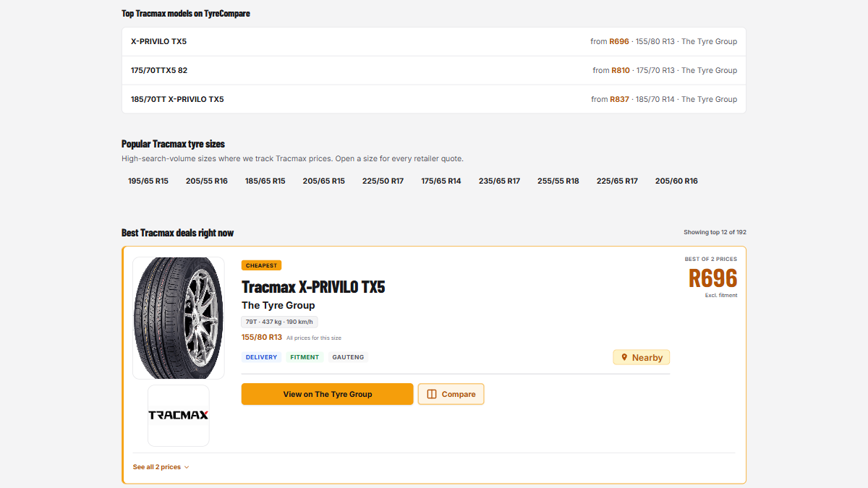Expand See all 2 prices
The width and height of the screenshot is (868, 488).
[x=161, y=467]
